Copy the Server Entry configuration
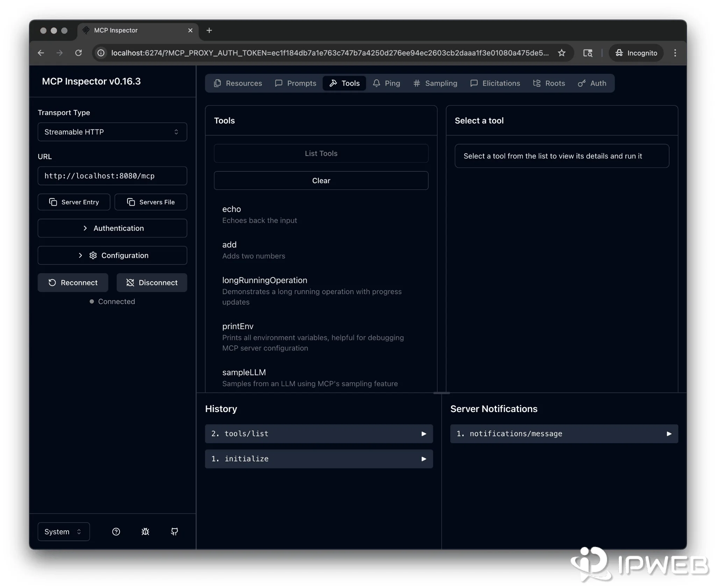Screen dimensions: 716x588 coord(74,202)
